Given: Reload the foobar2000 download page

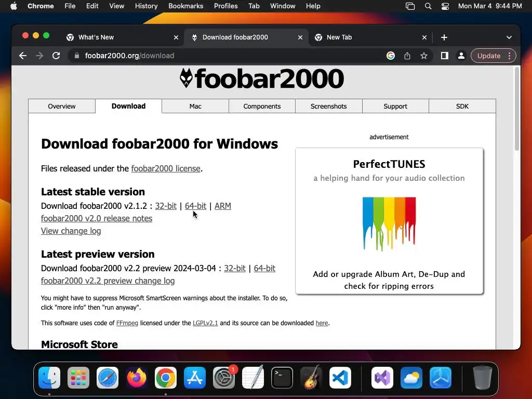Looking at the screenshot, I should coord(56,56).
